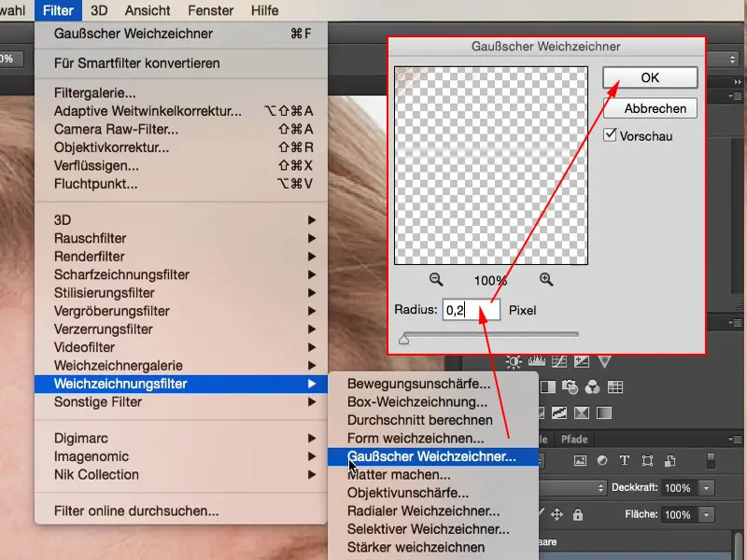This screenshot has height=560, width=747.
Task: Add a Color Lookup adjustment layer
Action: click(x=615, y=387)
